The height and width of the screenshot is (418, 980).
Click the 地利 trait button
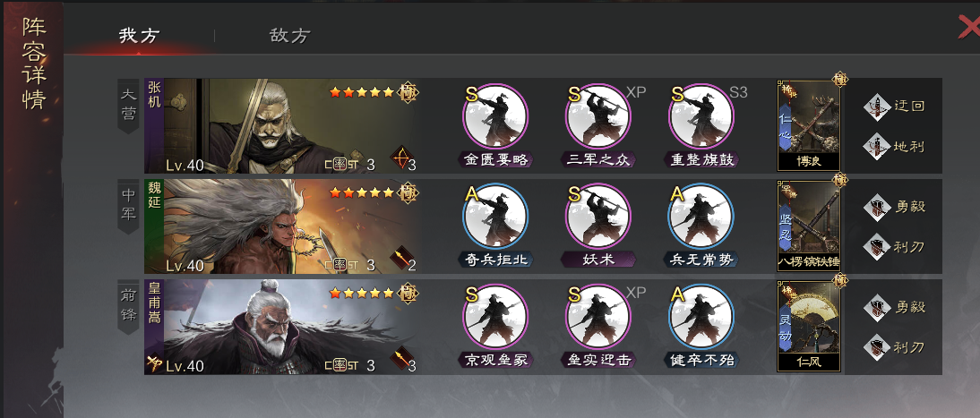894,147
